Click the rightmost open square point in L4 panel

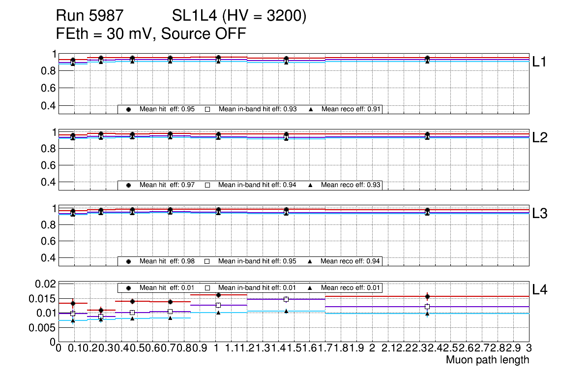(427, 307)
